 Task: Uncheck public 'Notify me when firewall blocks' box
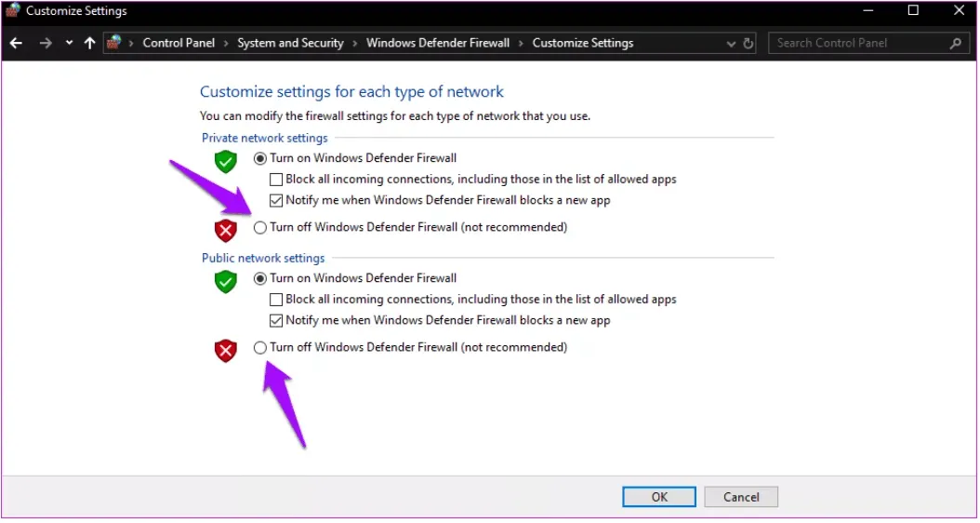click(276, 320)
